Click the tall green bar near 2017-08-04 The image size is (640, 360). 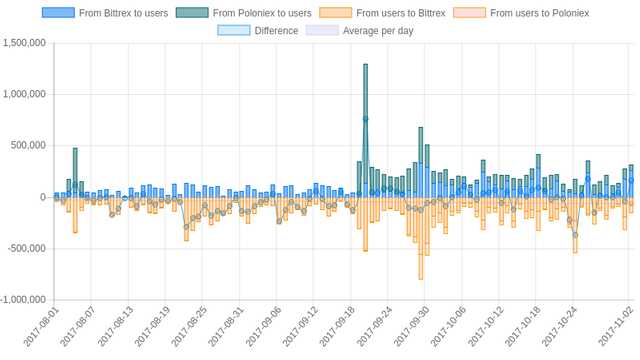pyautogui.click(x=75, y=165)
